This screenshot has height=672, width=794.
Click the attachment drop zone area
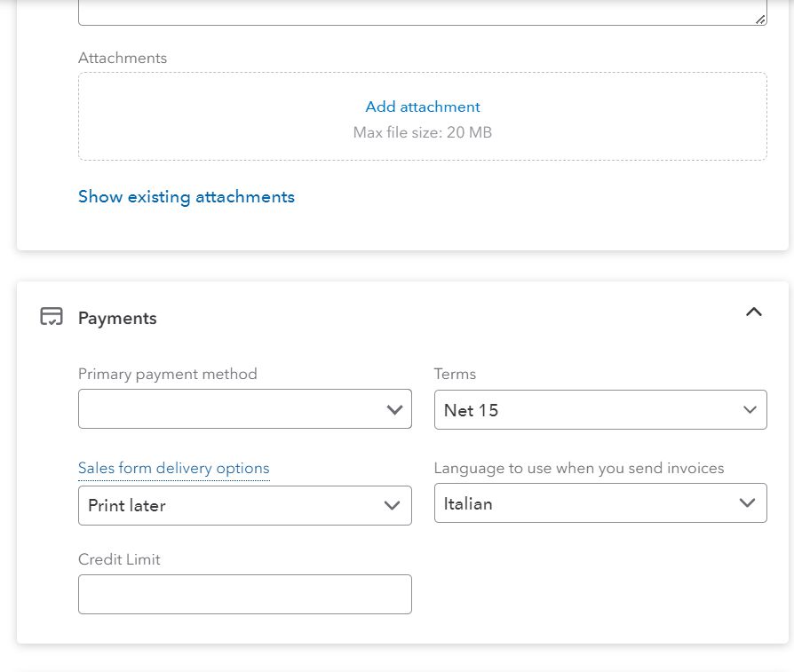[x=423, y=116]
